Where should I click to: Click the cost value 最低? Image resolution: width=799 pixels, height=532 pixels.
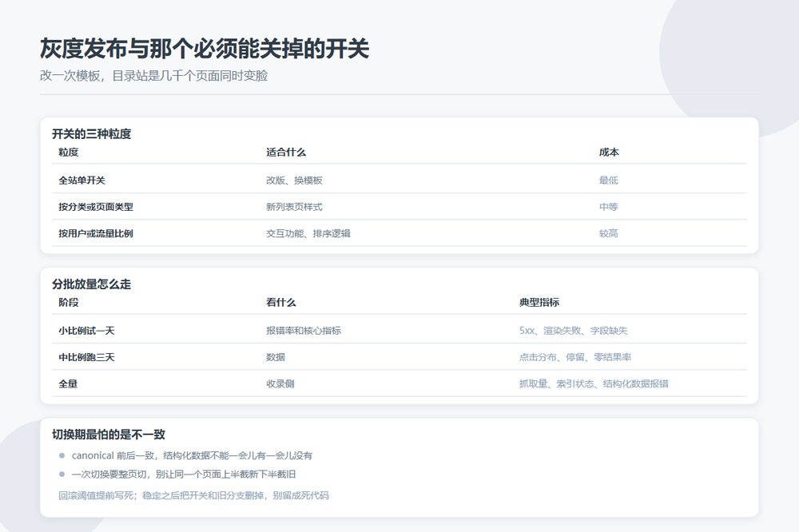tap(608, 180)
